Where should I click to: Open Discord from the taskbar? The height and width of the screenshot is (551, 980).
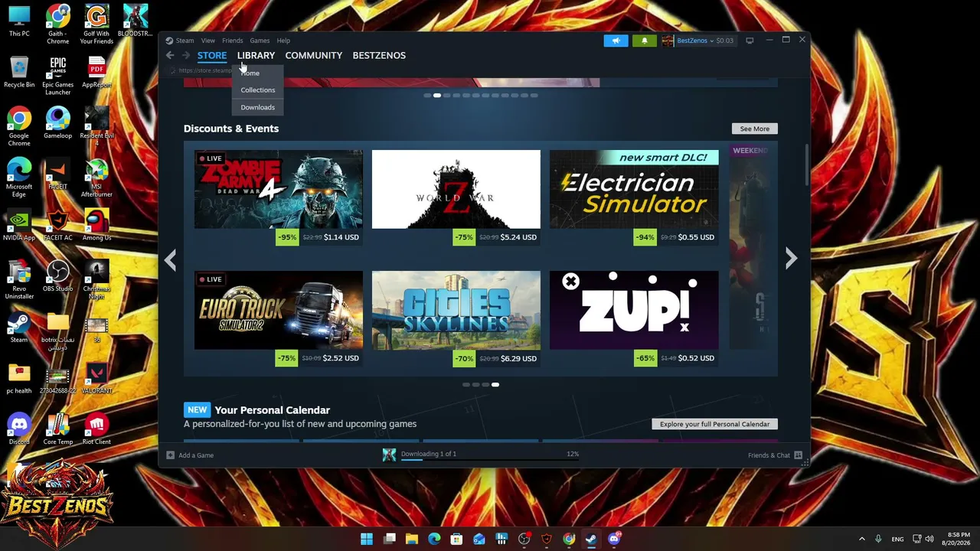(x=614, y=539)
